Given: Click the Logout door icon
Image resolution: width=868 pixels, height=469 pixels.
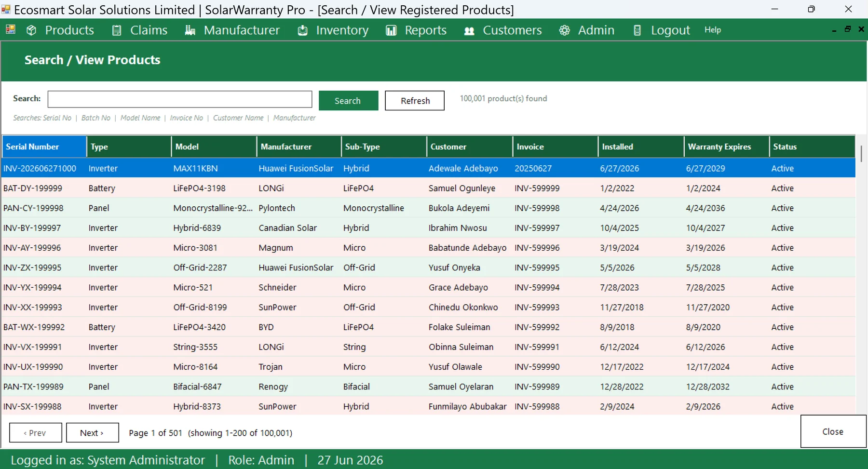Looking at the screenshot, I should coord(637,30).
